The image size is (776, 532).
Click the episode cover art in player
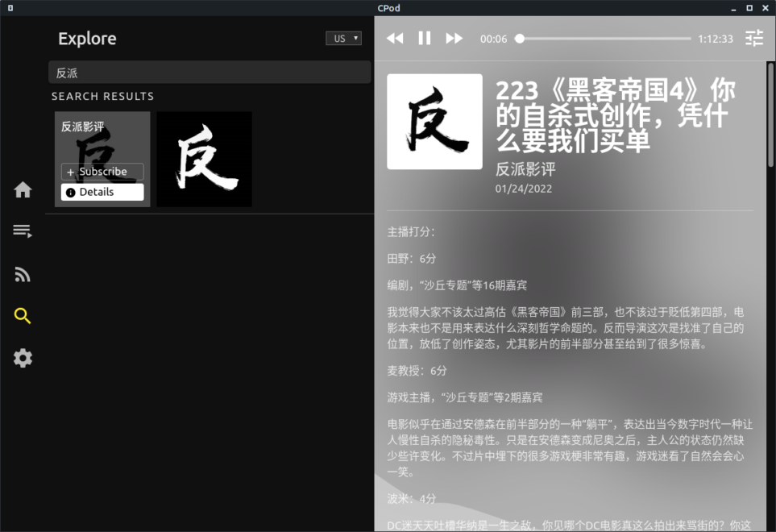pos(434,122)
